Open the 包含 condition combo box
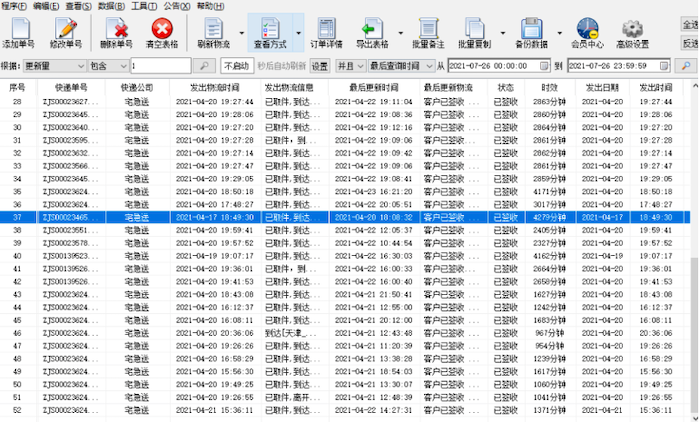 (x=108, y=66)
